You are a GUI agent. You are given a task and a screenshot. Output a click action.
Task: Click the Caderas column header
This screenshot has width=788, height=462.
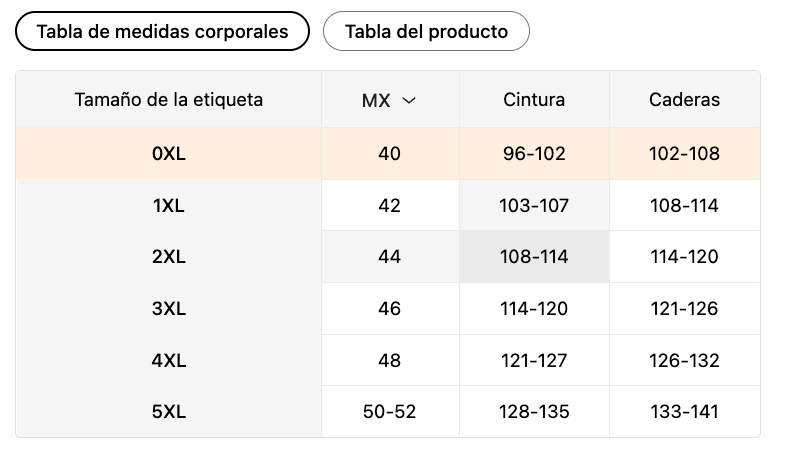point(684,100)
